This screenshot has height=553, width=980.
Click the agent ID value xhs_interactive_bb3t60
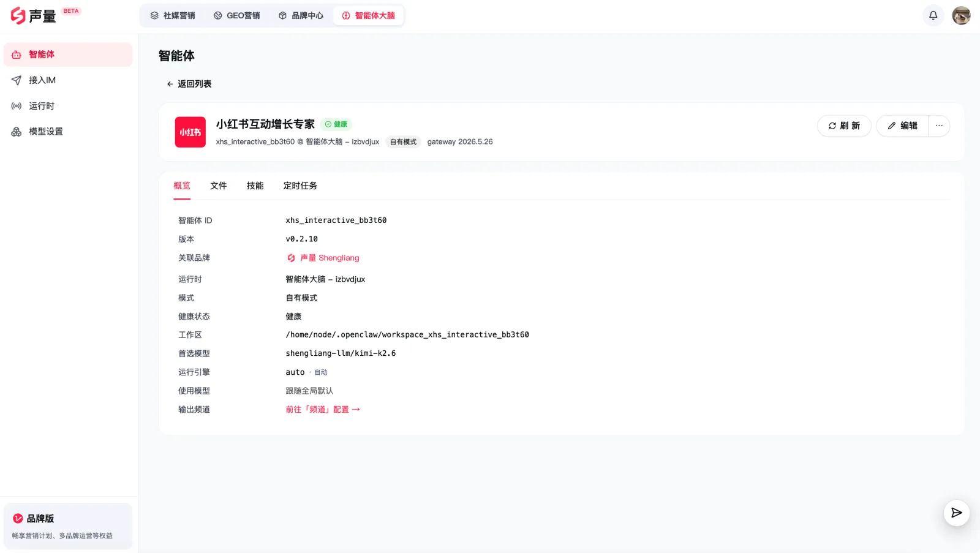pyautogui.click(x=336, y=220)
